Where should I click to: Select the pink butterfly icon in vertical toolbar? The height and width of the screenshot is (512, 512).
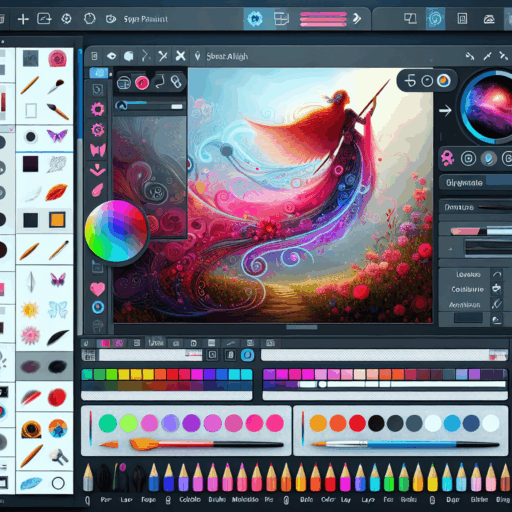(98, 150)
